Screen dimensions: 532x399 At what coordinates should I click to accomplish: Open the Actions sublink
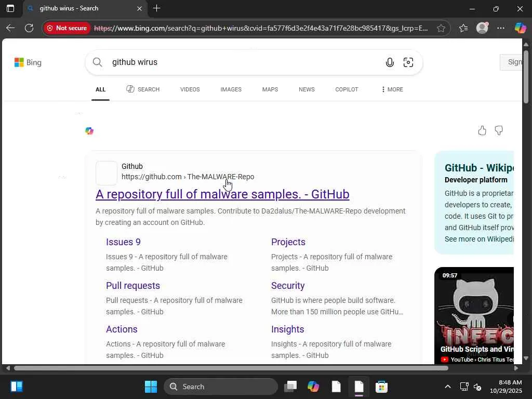[x=122, y=329]
